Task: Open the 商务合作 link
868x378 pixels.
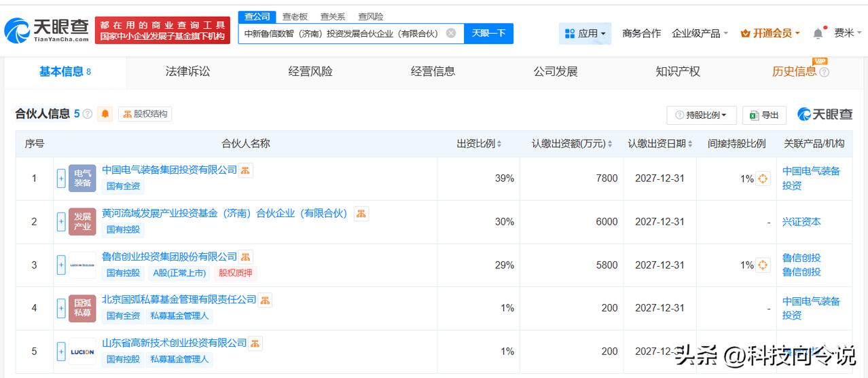Action: point(641,33)
